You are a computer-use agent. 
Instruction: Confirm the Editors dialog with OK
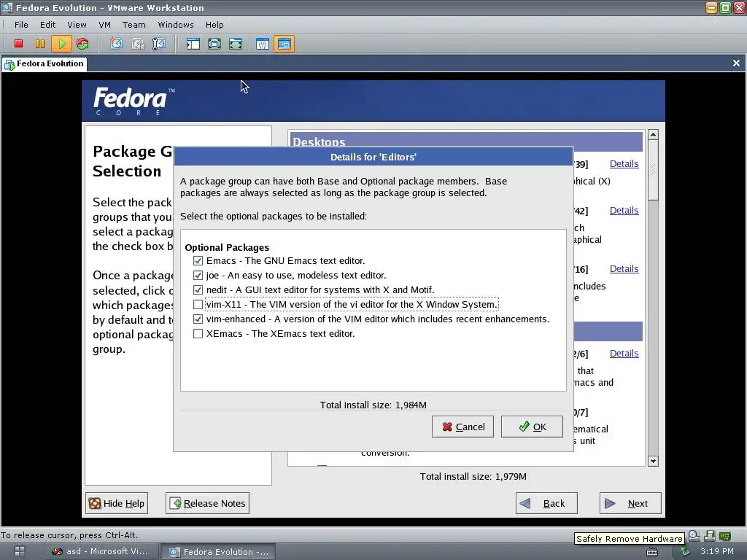[x=532, y=427]
